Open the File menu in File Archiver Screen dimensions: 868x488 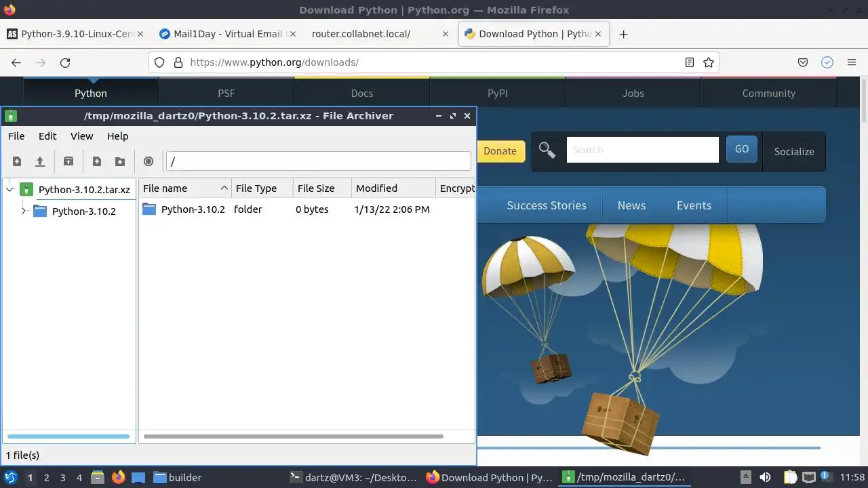click(x=16, y=136)
